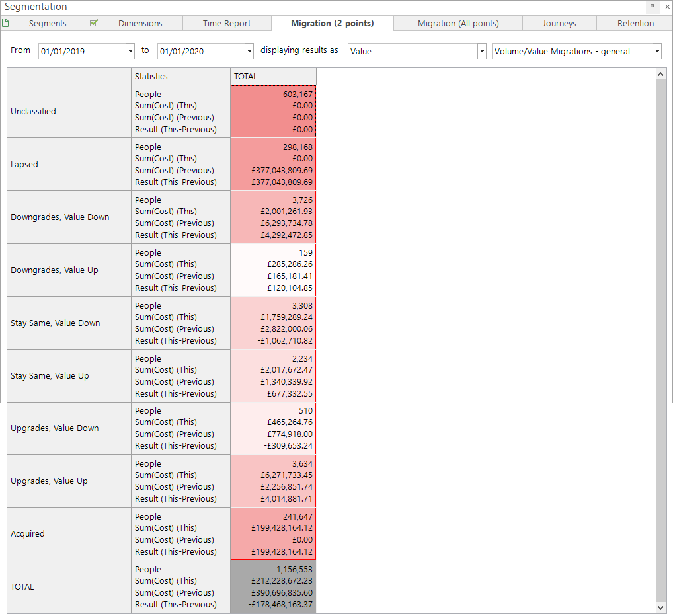Select Downgrades, Value Down row header

[x=69, y=217]
